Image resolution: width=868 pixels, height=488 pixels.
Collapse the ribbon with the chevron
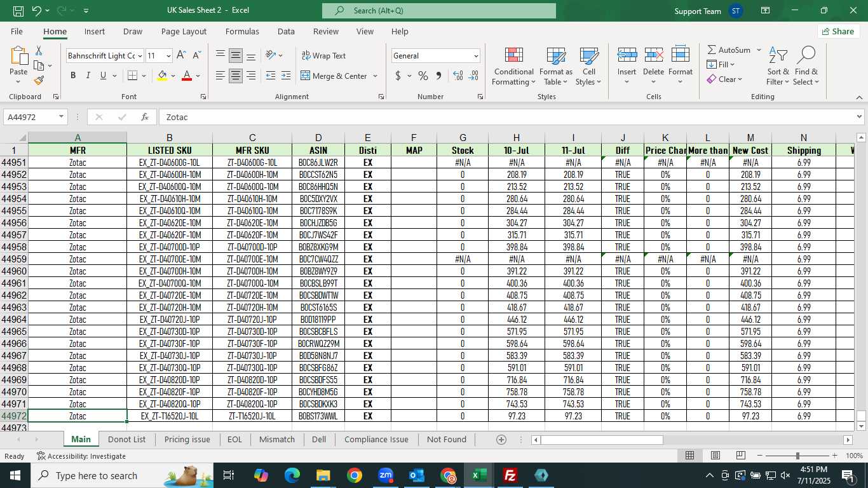click(x=860, y=97)
